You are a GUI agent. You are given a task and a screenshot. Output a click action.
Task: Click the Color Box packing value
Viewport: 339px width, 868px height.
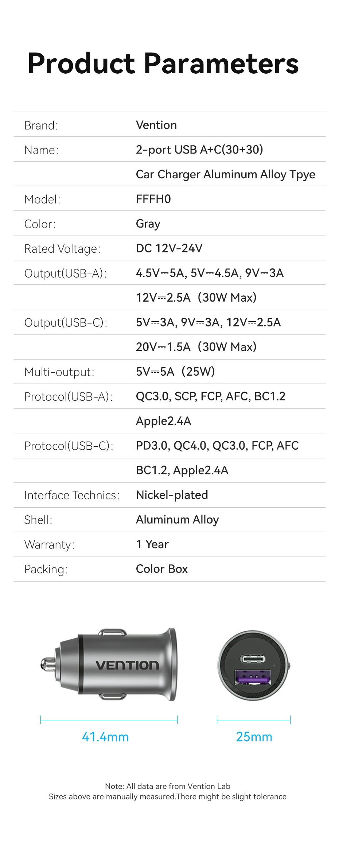[x=161, y=569]
